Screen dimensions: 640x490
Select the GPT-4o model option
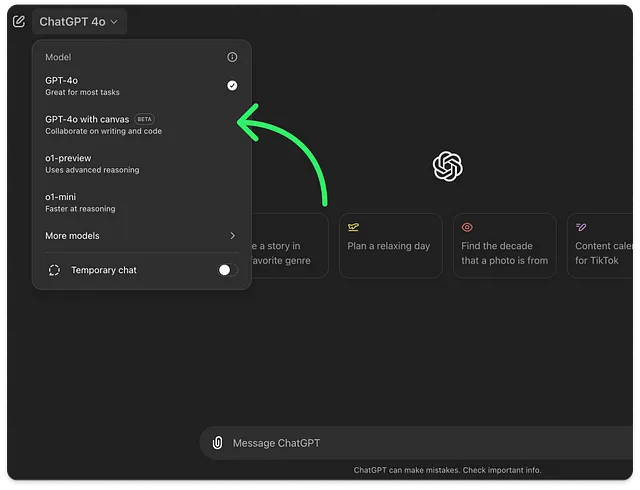[x=141, y=86]
